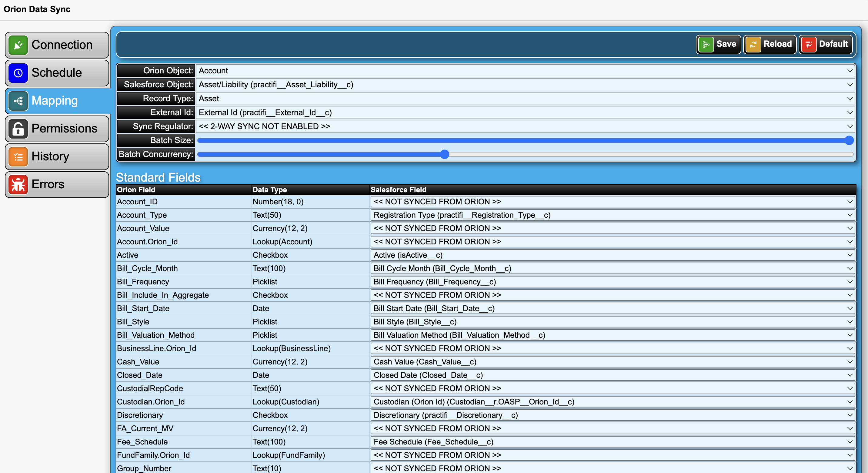Expand Bill_Valuation_Method mapping dropdown
The height and width of the screenshot is (473, 868).
(x=613, y=335)
